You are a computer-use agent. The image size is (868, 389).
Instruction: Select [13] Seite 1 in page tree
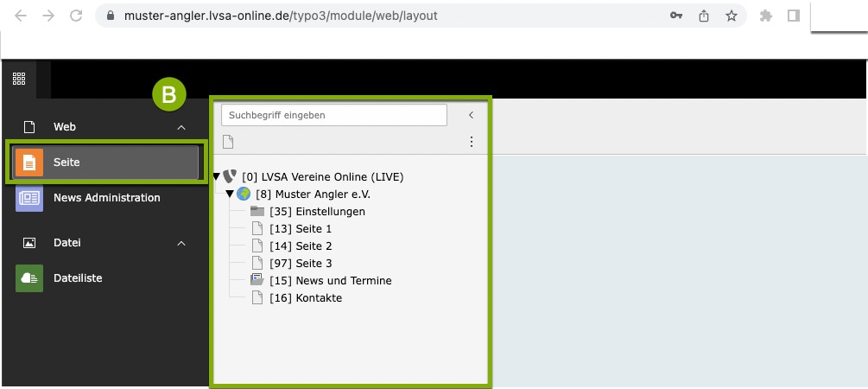(301, 229)
